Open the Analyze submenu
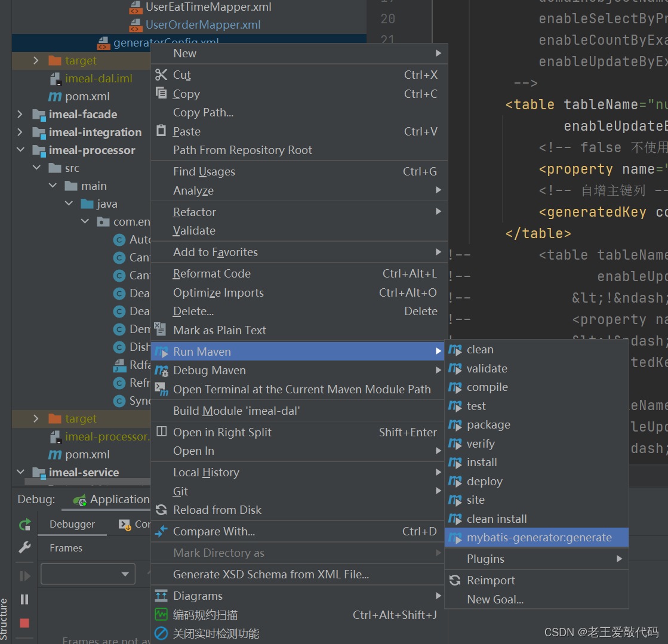This screenshot has width=668, height=644. pyautogui.click(x=299, y=190)
